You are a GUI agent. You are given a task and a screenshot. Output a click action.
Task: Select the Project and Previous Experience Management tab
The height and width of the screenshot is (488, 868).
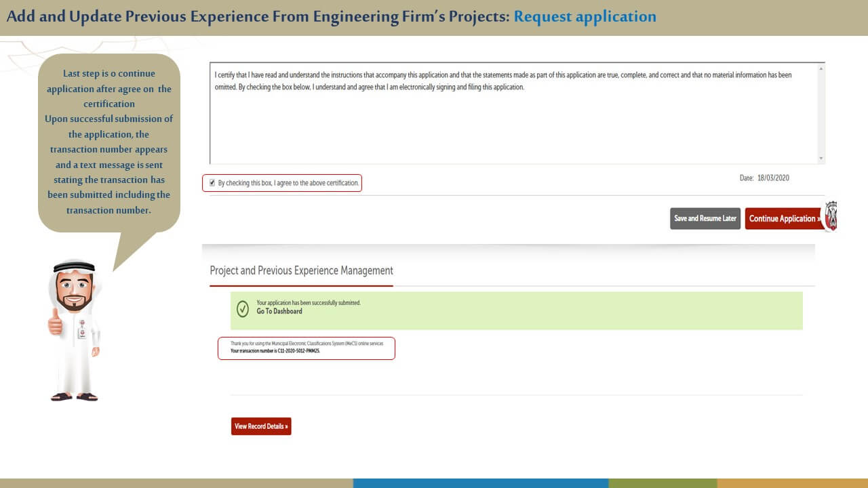[301, 270]
